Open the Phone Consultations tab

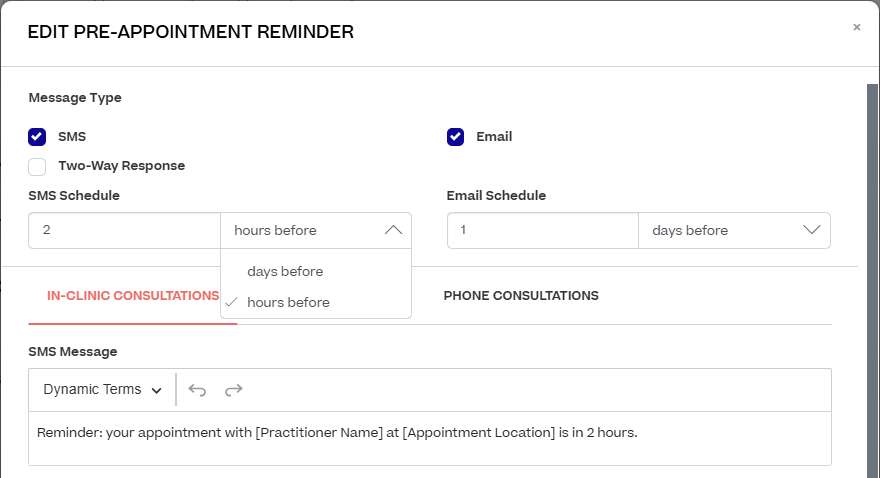click(x=521, y=296)
